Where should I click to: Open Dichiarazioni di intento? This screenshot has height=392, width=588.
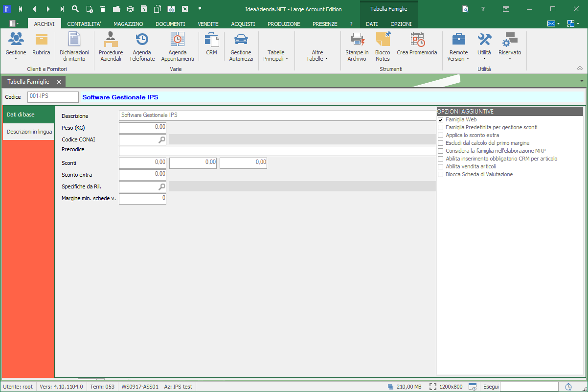pos(74,46)
